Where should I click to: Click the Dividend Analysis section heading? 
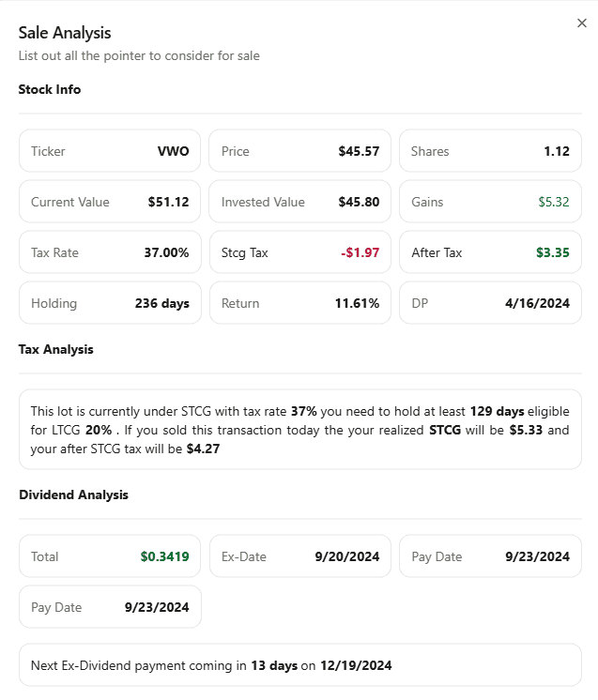tap(73, 495)
